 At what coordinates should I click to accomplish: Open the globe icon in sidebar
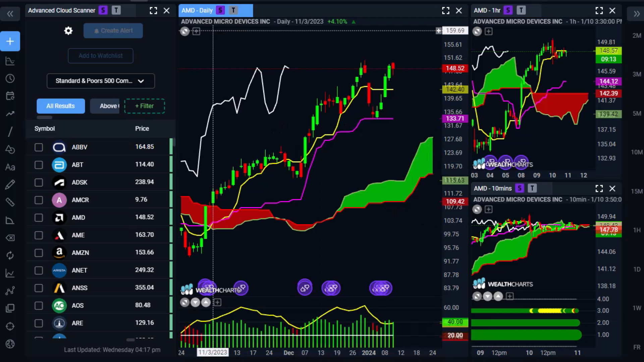point(10,344)
